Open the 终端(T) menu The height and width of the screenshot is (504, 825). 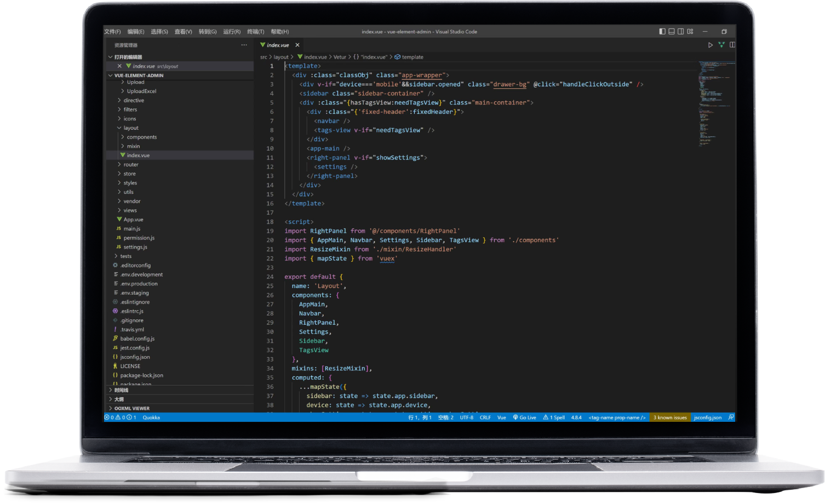coord(255,32)
